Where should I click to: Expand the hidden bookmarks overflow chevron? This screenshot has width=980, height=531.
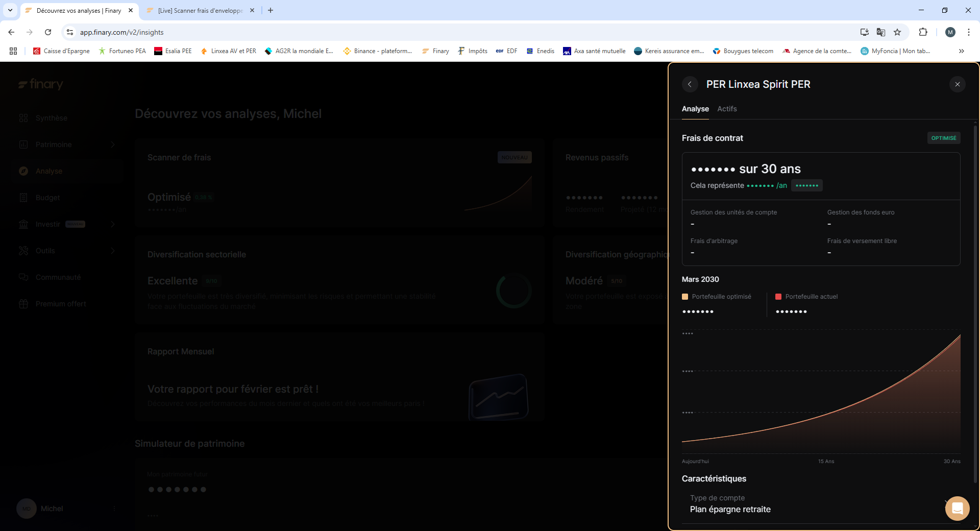pos(961,51)
